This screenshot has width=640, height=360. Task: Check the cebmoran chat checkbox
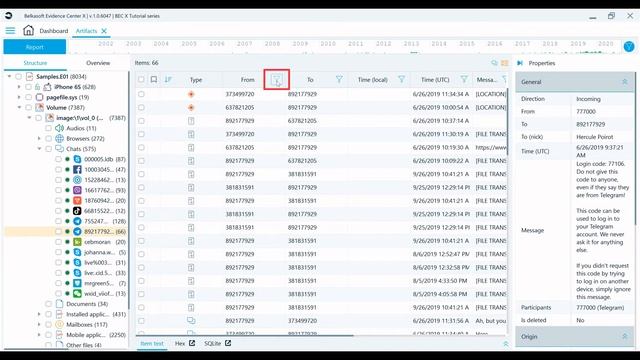tap(58, 242)
